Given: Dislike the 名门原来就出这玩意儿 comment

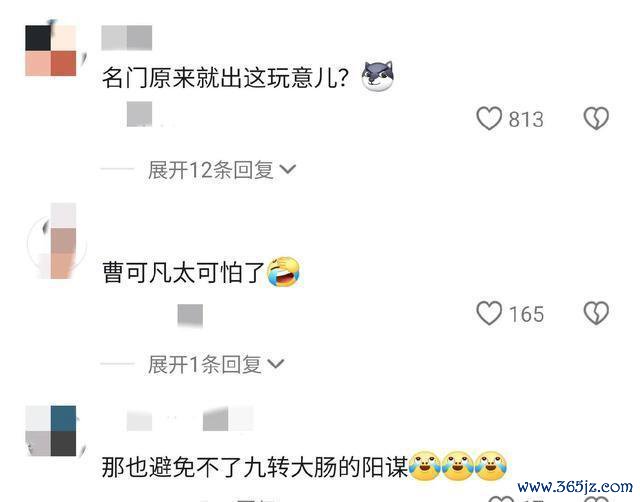Looking at the screenshot, I should tap(596, 118).
